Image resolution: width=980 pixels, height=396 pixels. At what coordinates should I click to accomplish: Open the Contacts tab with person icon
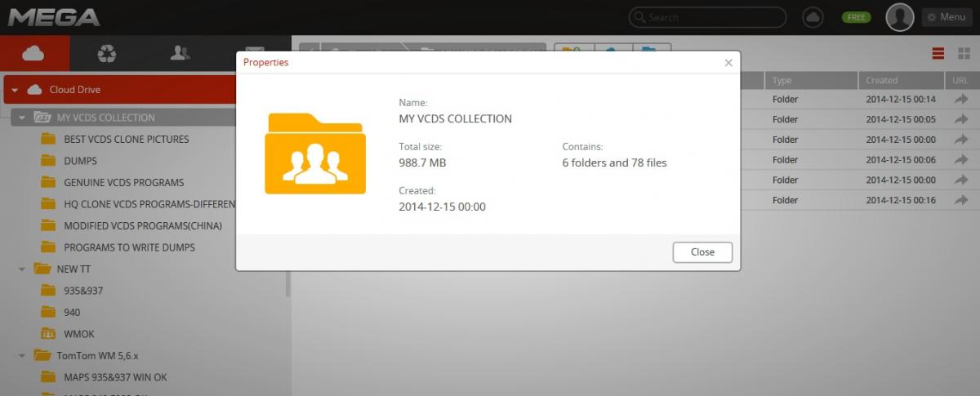(x=180, y=54)
